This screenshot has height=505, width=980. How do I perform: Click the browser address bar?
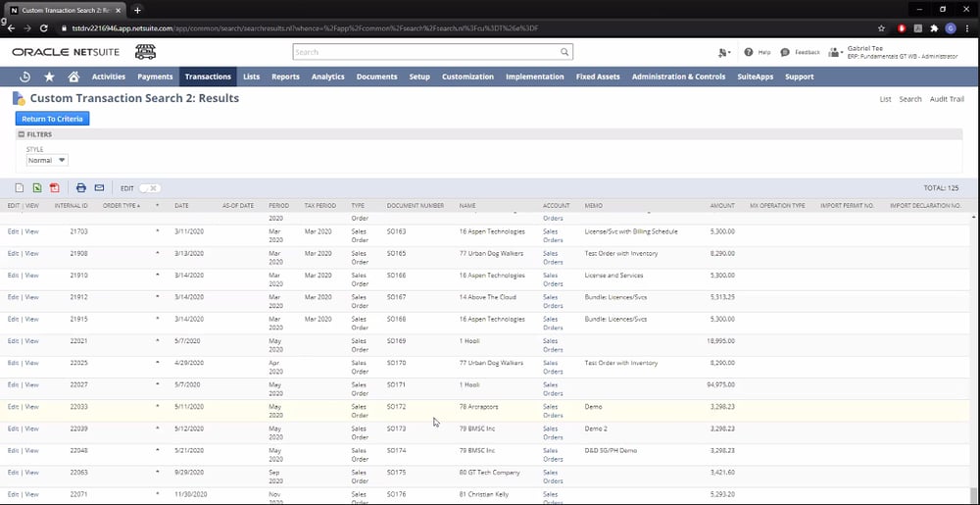463,28
